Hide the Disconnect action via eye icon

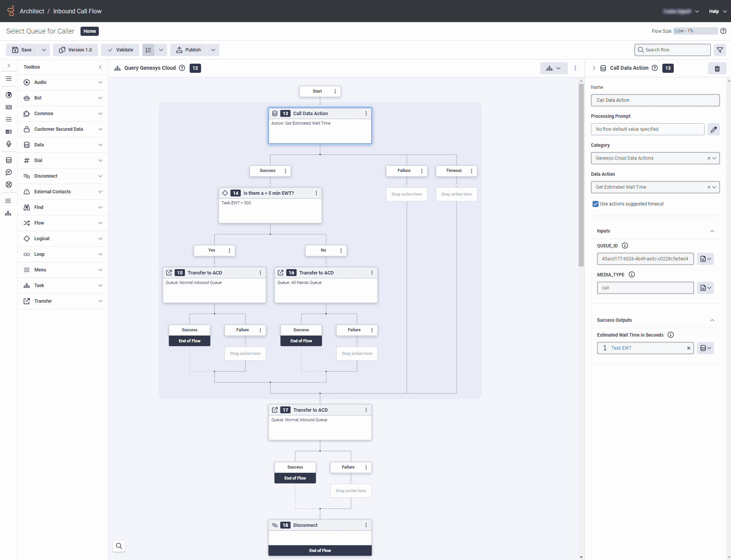(275, 525)
